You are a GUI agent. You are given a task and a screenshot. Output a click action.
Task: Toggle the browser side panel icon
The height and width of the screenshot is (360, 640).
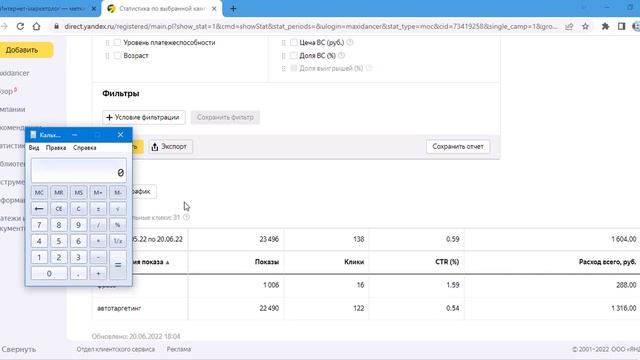click(621, 27)
